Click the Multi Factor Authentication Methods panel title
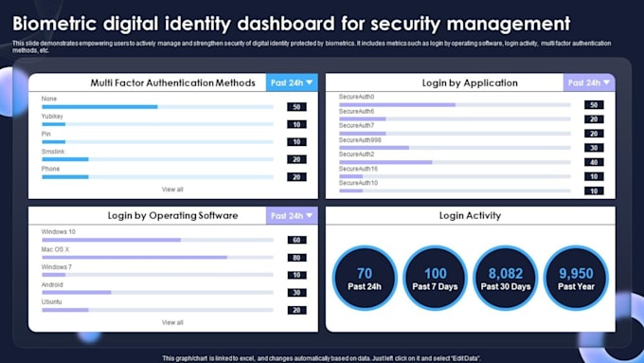The width and height of the screenshot is (644, 363). click(172, 82)
